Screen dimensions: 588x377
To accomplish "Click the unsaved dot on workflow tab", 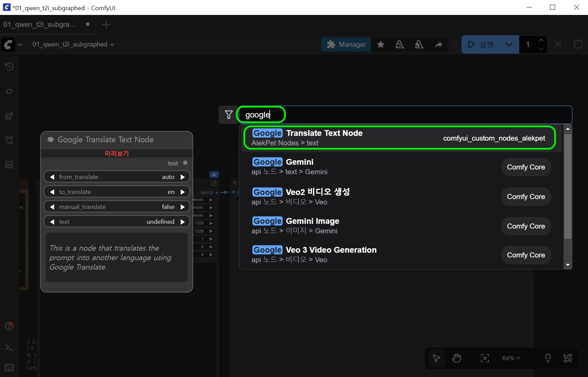I will click(88, 24).
